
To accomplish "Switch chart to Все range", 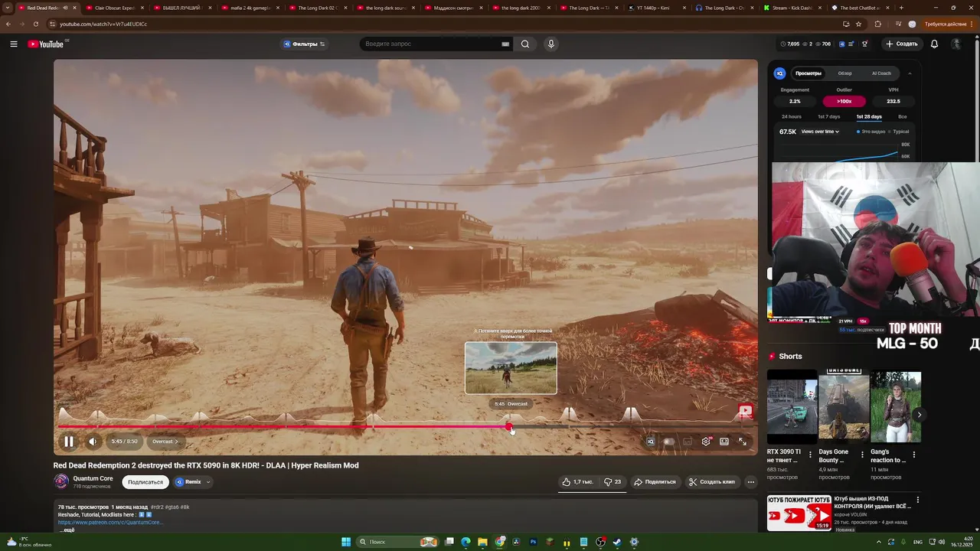I will 903,116.
